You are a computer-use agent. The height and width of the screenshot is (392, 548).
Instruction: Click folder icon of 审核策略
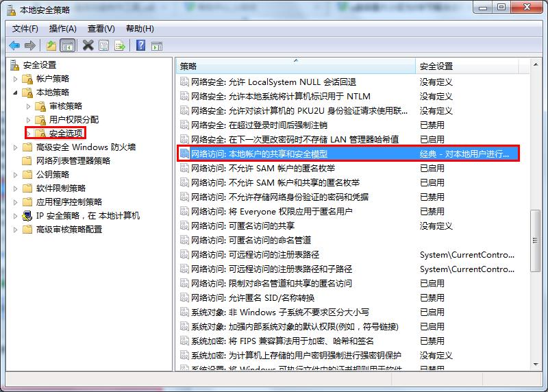tap(41, 106)
